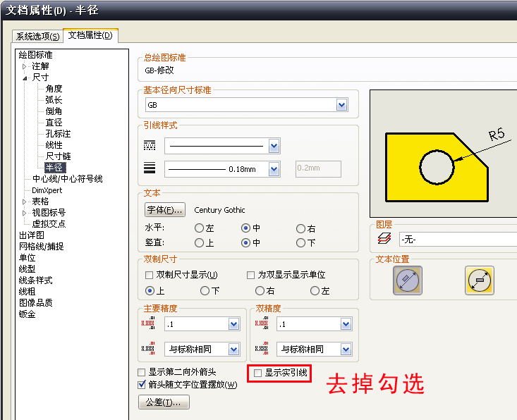Select the horizontal text position icon

[479, 280]
